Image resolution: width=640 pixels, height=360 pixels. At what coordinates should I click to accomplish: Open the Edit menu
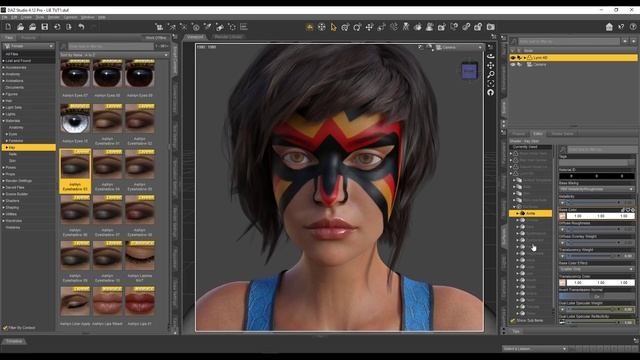(x=14, y=17)
